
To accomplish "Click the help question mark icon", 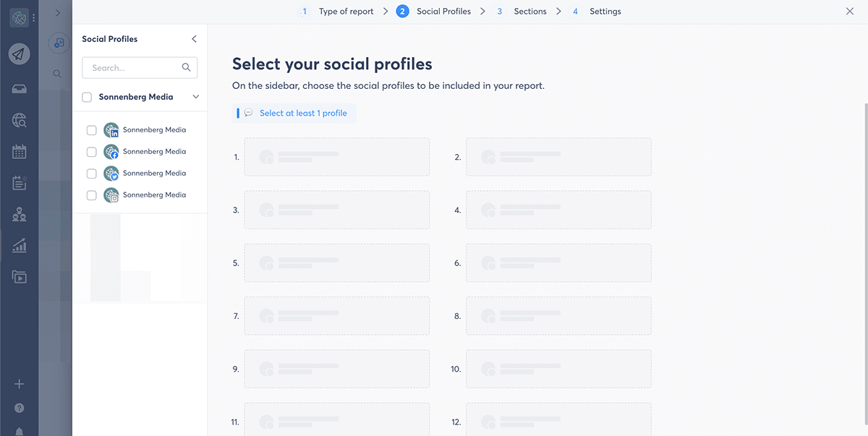I will tap(20, 408).
